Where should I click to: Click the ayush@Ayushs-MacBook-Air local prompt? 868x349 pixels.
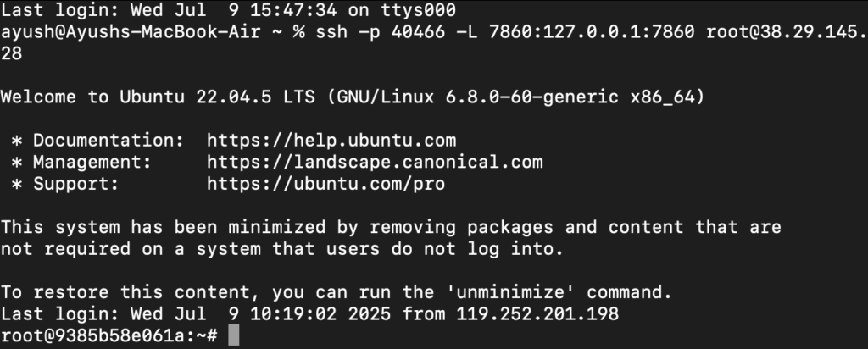(131, 31)
